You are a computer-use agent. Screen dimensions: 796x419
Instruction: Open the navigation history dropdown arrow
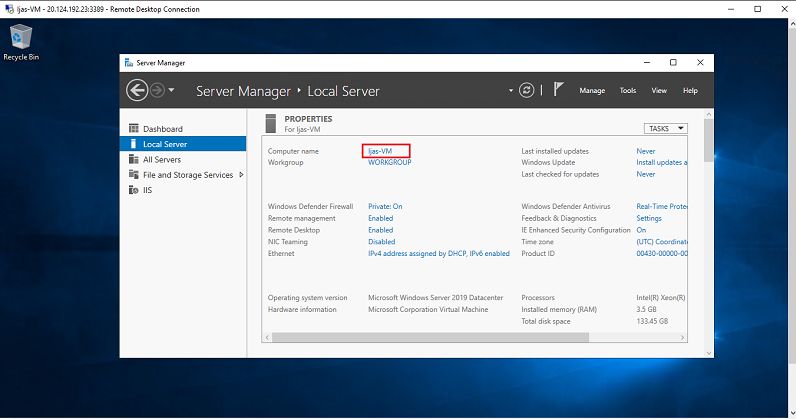pyautogui.click(x=172, y=90)
